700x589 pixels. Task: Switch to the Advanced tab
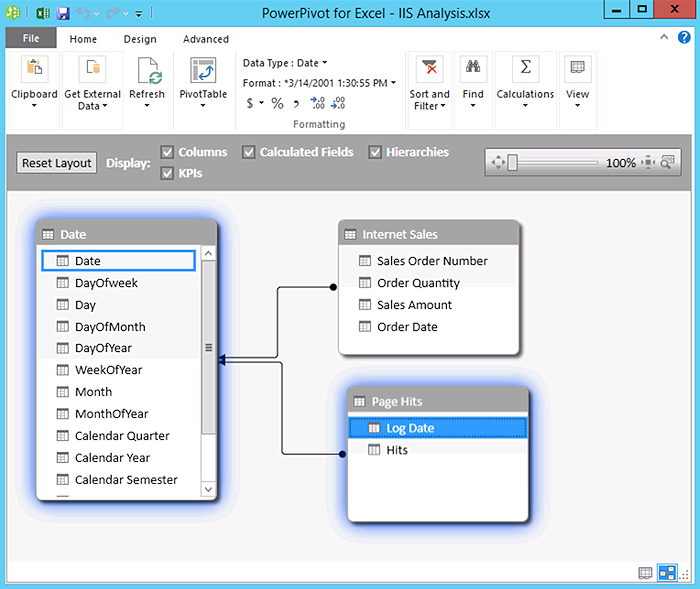point(206,39)
